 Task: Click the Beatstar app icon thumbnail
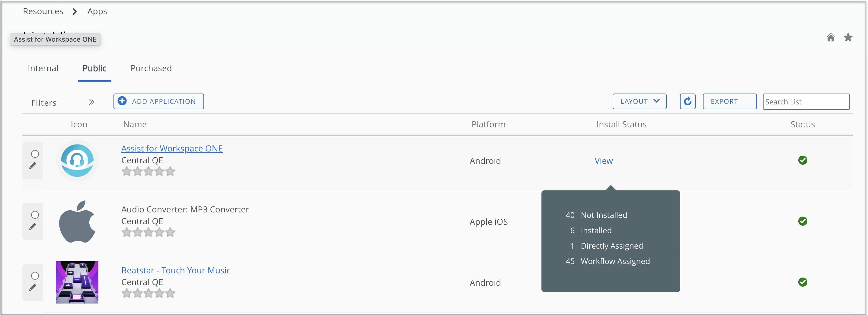(77, 282)
